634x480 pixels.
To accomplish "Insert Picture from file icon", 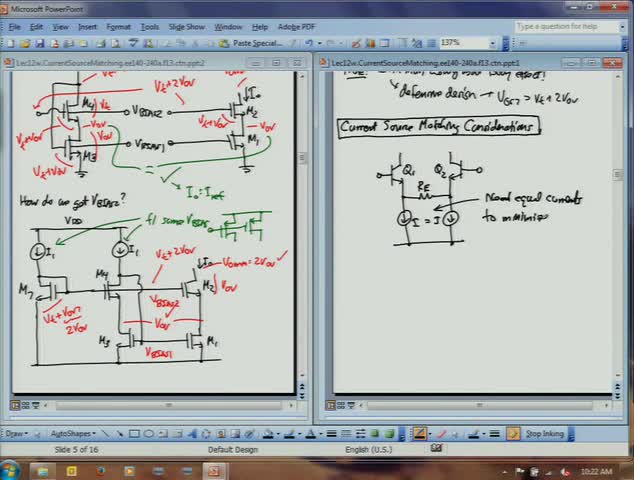I will pyautogui.click(x=235, y=434).
